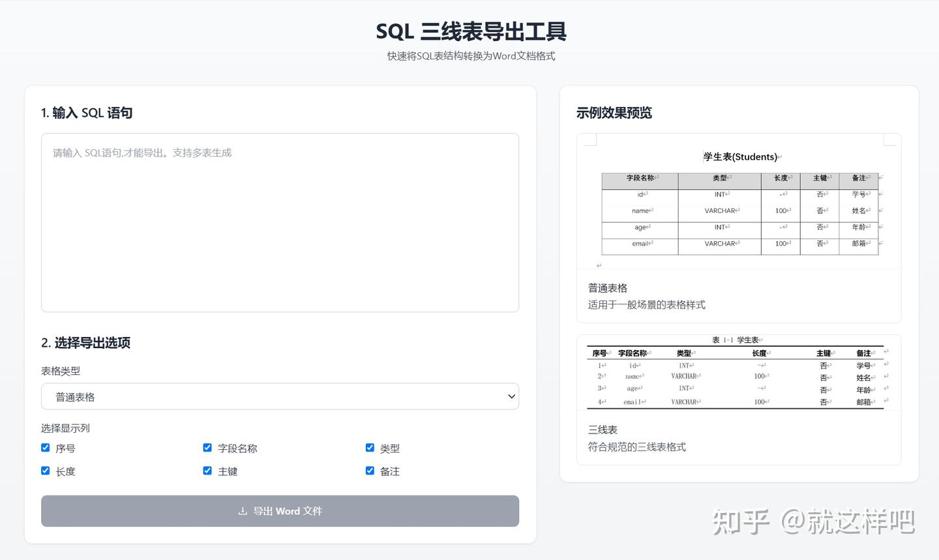Click the 示例效果预览 section heading

[614, 112]
